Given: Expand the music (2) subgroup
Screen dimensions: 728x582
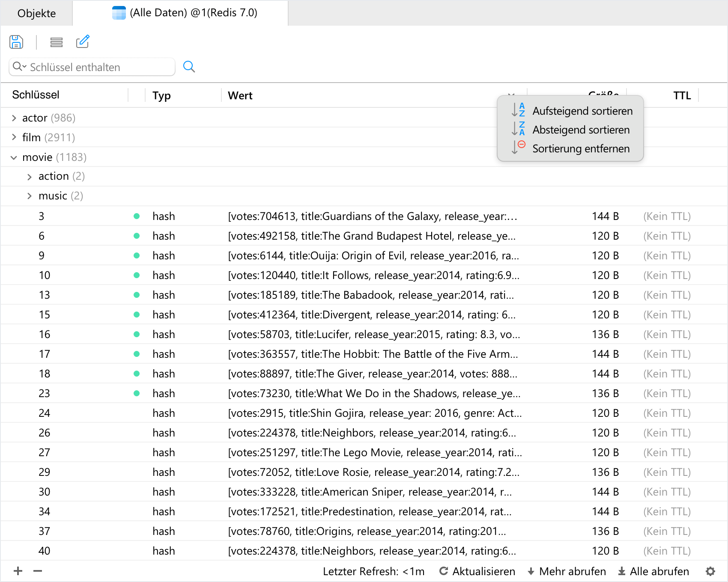Looking at the screenshot, I should click(x=29, y=196).
